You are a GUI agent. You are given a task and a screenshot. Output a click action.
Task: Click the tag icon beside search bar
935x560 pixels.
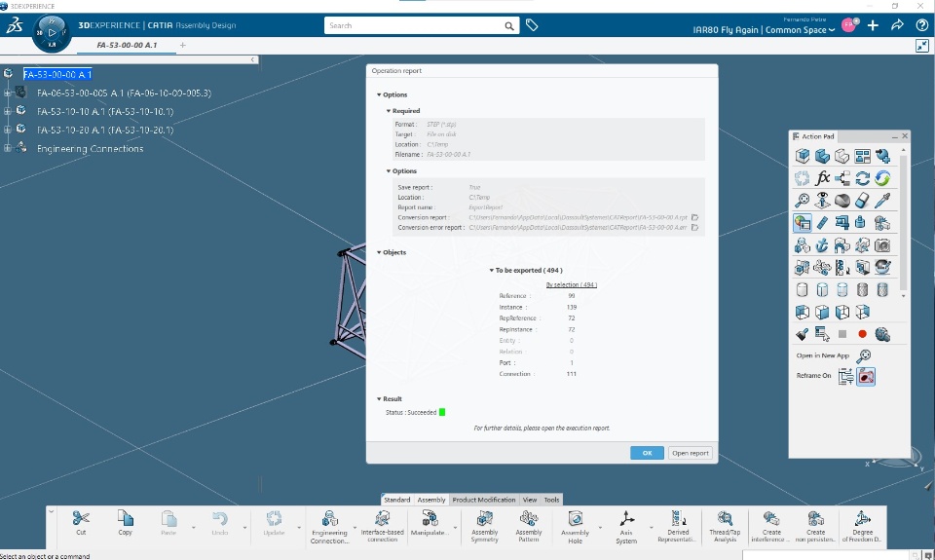(x=532, y=25)
